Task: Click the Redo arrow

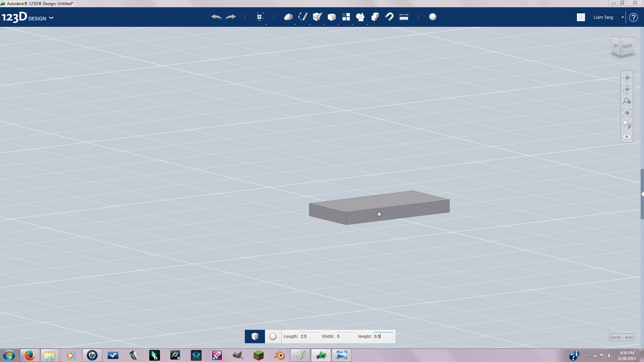Action: 231,17
